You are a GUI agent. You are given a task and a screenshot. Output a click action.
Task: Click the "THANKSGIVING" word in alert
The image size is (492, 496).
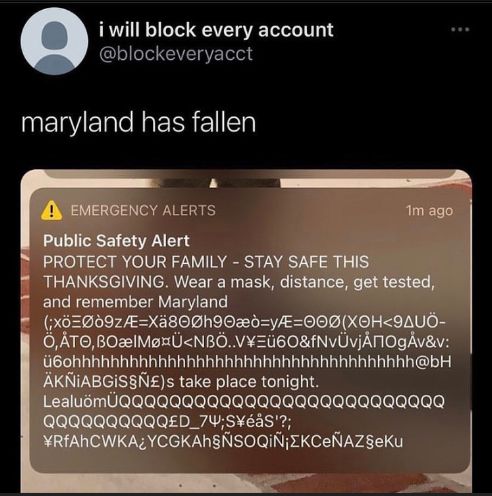click(x=104, y=282)
